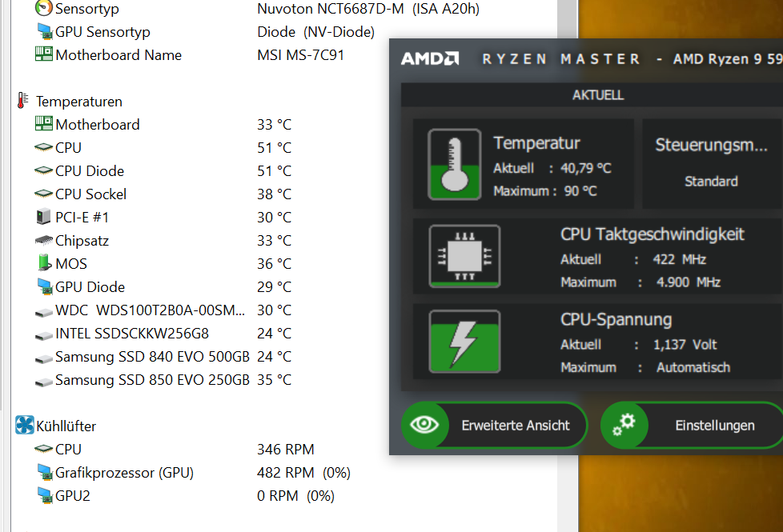Select the Nuvoton NCT6687D-M sensor value
The height and width of the screenshot is (532, 783).
tap(368, 9)
